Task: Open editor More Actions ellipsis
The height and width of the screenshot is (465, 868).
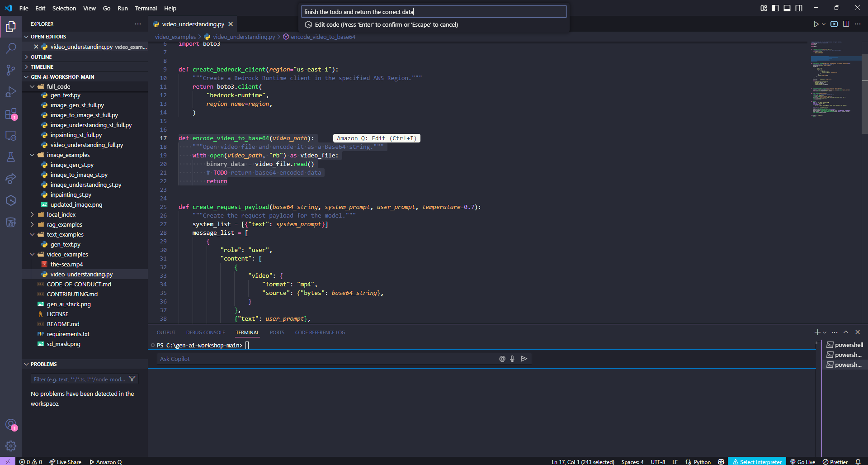Action: 858,24
